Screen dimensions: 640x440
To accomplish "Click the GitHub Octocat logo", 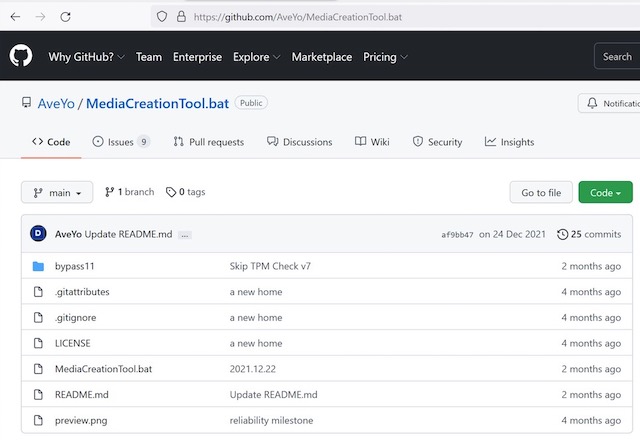I will click(x=21, y=57).
